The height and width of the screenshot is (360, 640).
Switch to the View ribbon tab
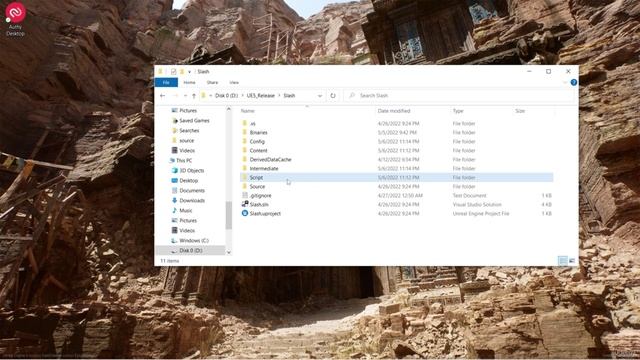(234, 82)
